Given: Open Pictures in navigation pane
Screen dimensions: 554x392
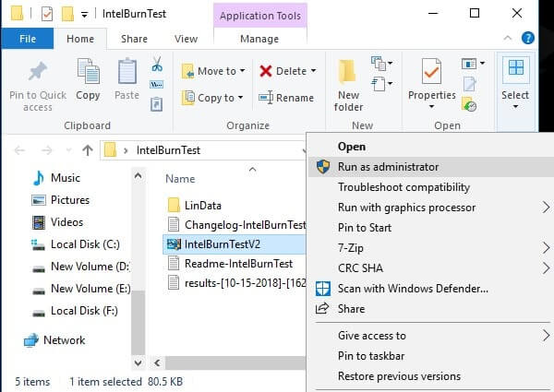Looking at the screenshot, I should point(61,200).
